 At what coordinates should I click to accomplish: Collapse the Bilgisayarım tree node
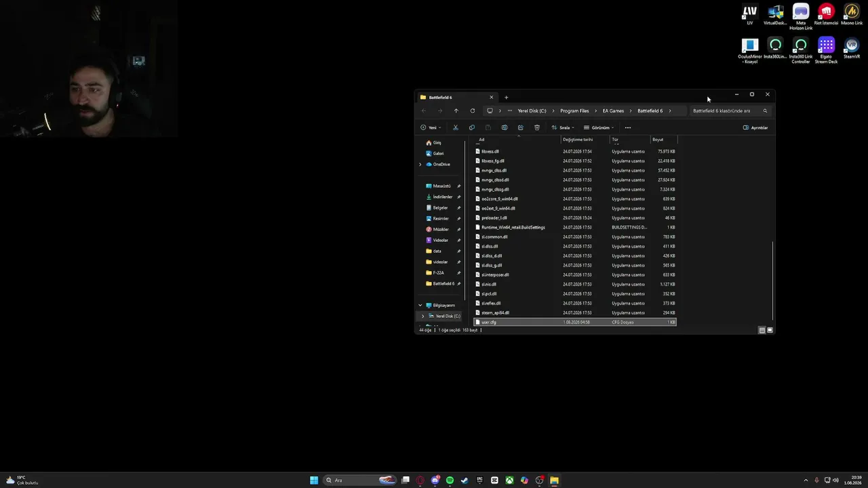(420, 306)
